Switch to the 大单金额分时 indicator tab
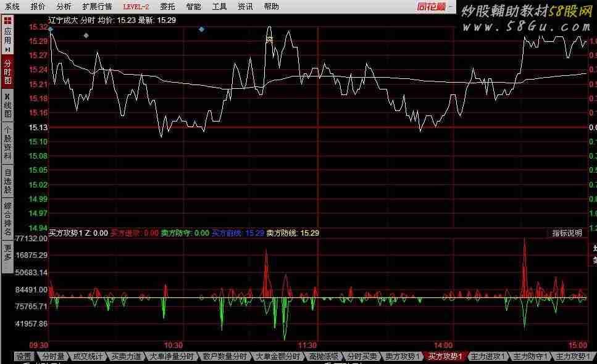 (278, 357)
